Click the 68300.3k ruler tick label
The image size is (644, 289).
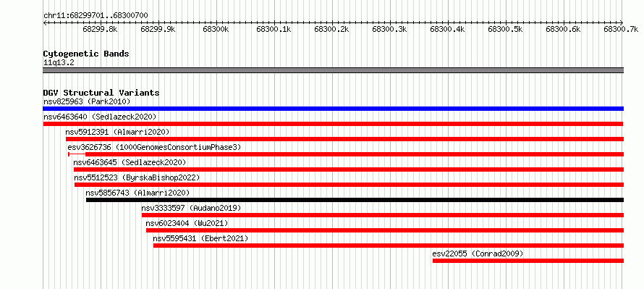pos(389,29)
